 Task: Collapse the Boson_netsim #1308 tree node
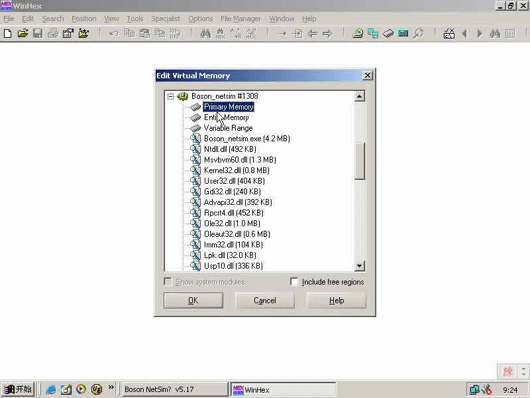pos(171,96)
